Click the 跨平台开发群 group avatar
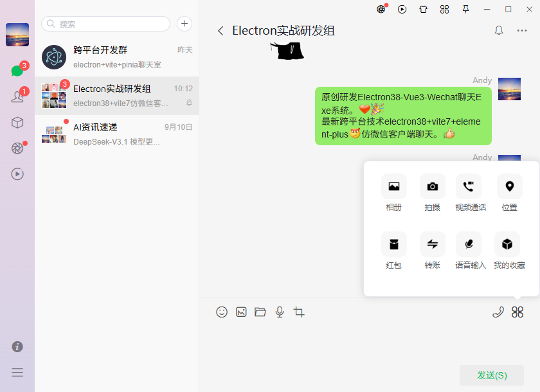This screenshot has height=392, width=540. pyautogui.click(x=54, y=57)
